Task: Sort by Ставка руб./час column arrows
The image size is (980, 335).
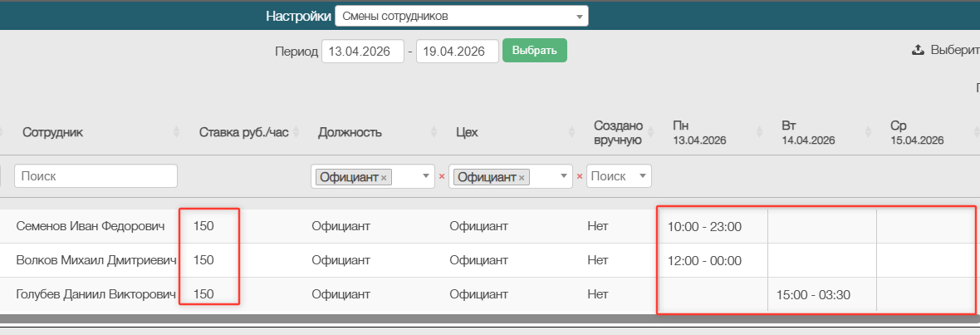Action: (x=296, y=132)
